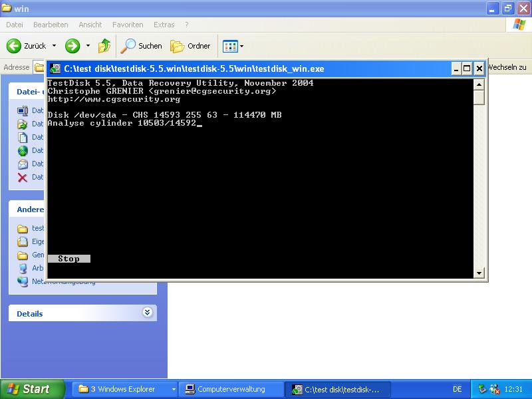Click the Netzwerkumgebung network icon
Screen dimensions: 532x399
click(23, 281)
